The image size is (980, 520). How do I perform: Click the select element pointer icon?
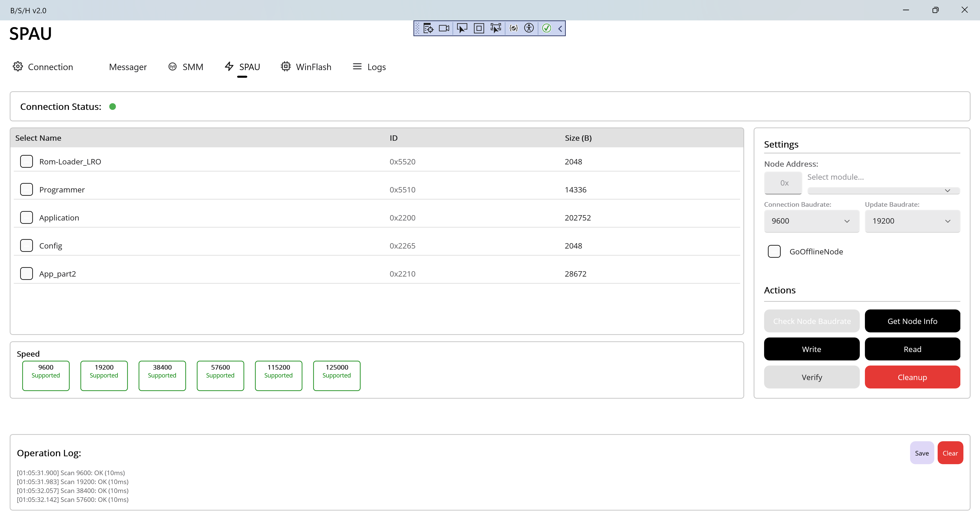[462, 28]
